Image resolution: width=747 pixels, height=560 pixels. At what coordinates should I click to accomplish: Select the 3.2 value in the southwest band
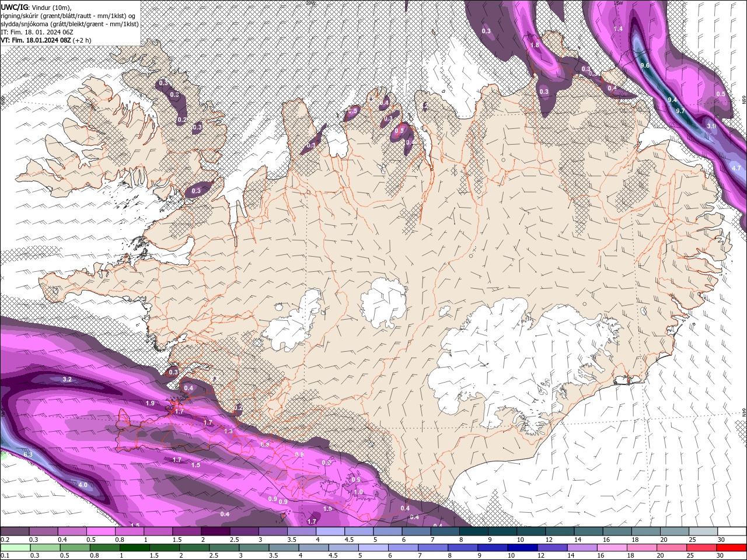click(67, 379)
